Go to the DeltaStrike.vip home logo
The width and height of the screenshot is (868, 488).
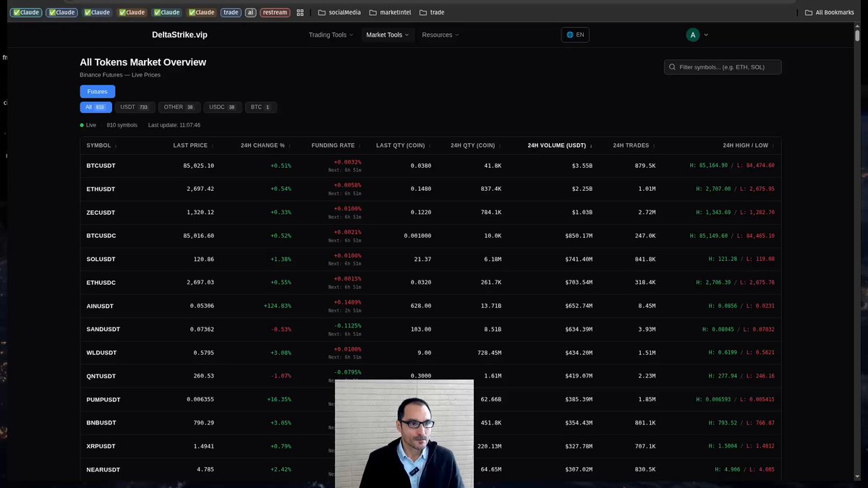[179, 35]
